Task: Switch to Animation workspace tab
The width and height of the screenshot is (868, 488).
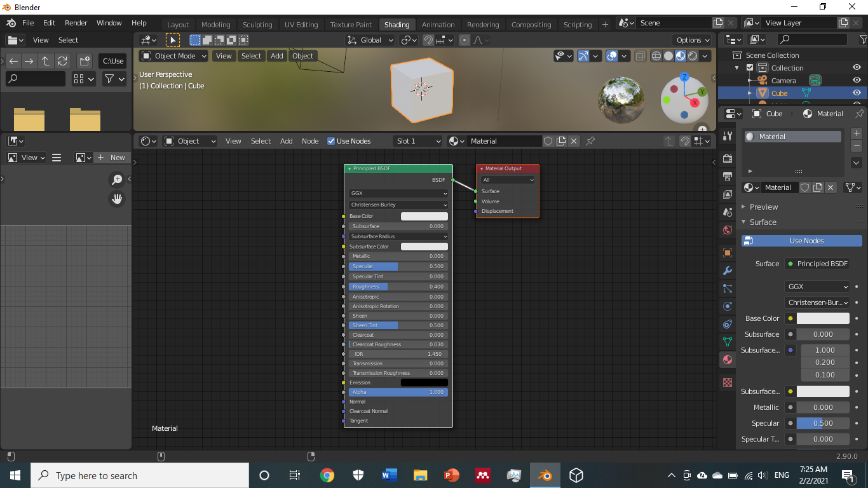Action: 438,25
